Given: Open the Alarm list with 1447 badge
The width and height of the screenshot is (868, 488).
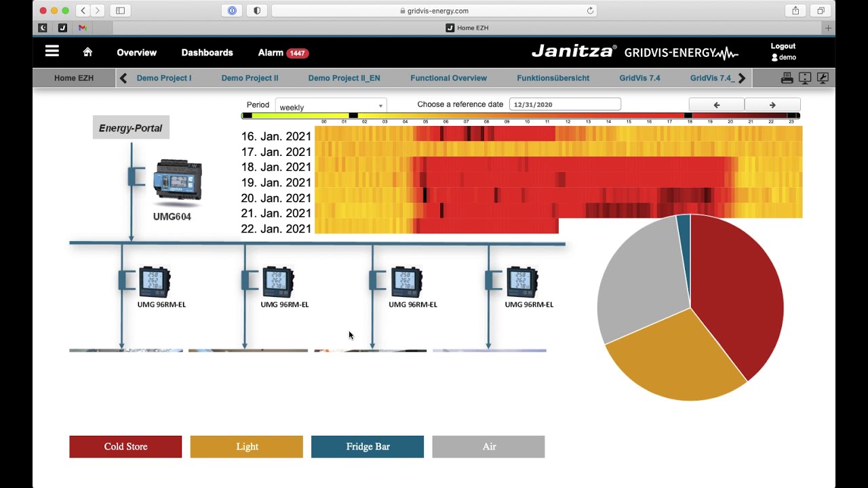Looking at the screenshot, I should coord(283,53).
